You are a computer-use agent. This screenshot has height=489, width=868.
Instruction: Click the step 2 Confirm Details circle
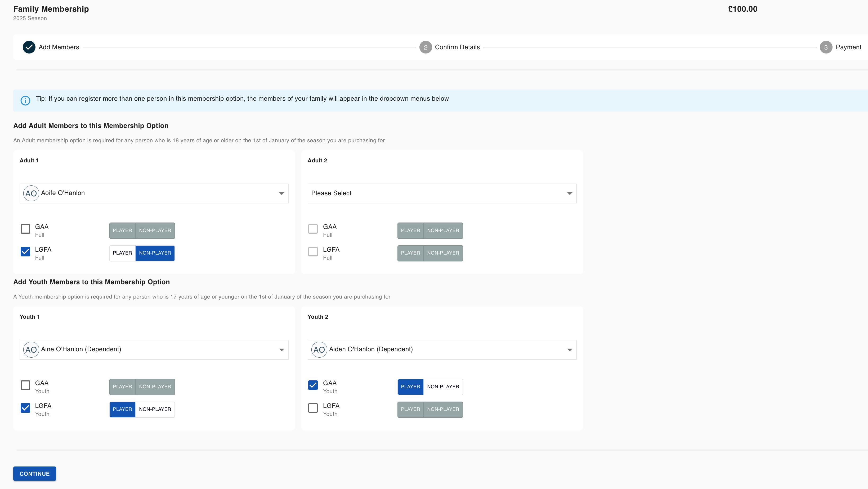coord(426,47)
